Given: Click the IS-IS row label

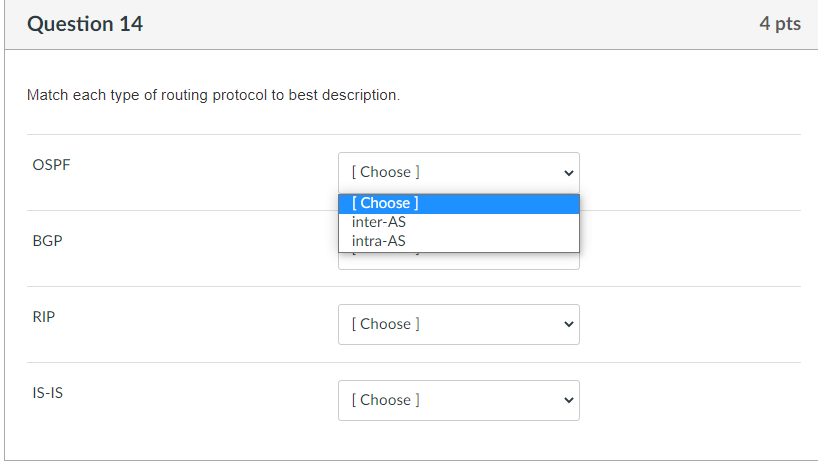Looking at the screenshot, I should coord(47,393).
